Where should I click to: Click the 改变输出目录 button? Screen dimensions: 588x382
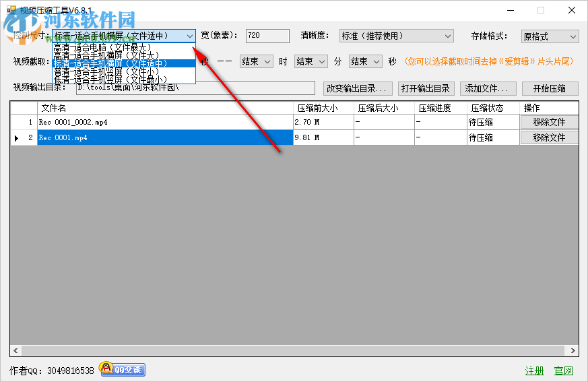358,88
